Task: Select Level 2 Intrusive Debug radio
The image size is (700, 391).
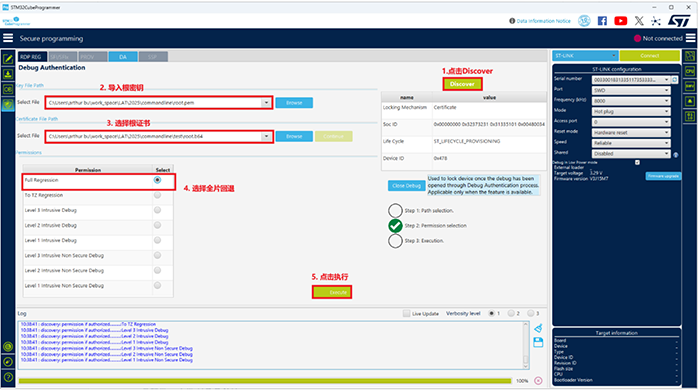Action: [158, 225]
